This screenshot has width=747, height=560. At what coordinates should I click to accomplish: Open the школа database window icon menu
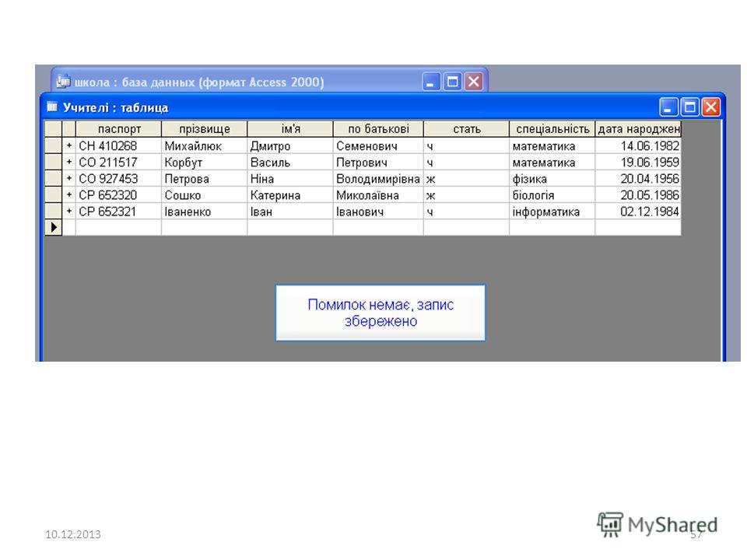pos(63,82)
